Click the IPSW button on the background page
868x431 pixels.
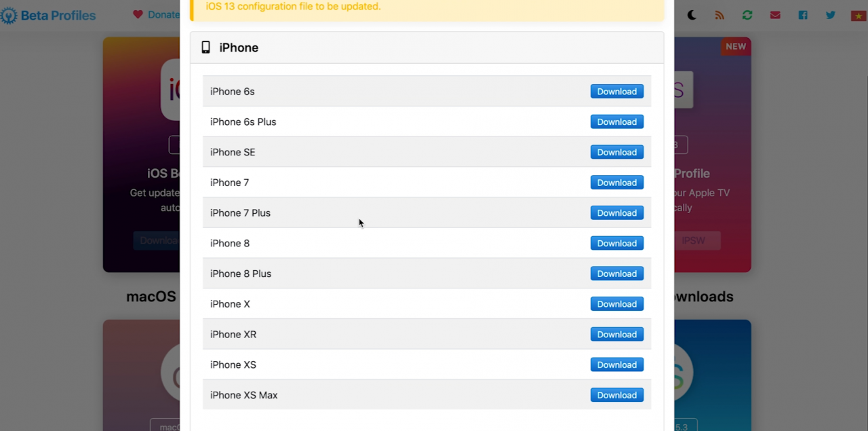pos(693,240)
